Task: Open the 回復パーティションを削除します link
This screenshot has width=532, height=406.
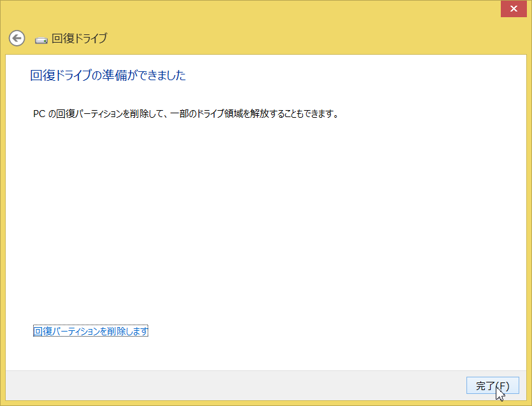Action: [x=90, y=331]
